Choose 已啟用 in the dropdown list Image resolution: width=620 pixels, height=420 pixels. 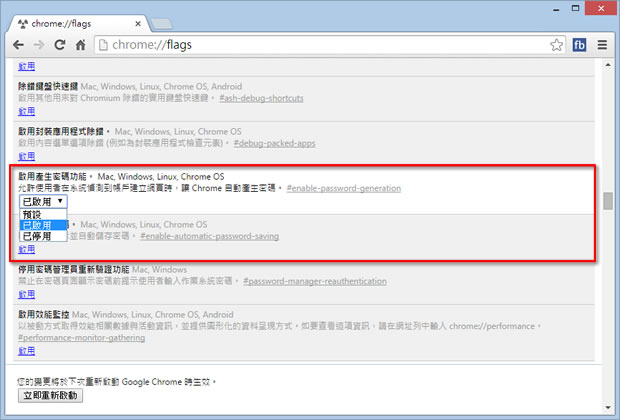[x=43, y=225]
